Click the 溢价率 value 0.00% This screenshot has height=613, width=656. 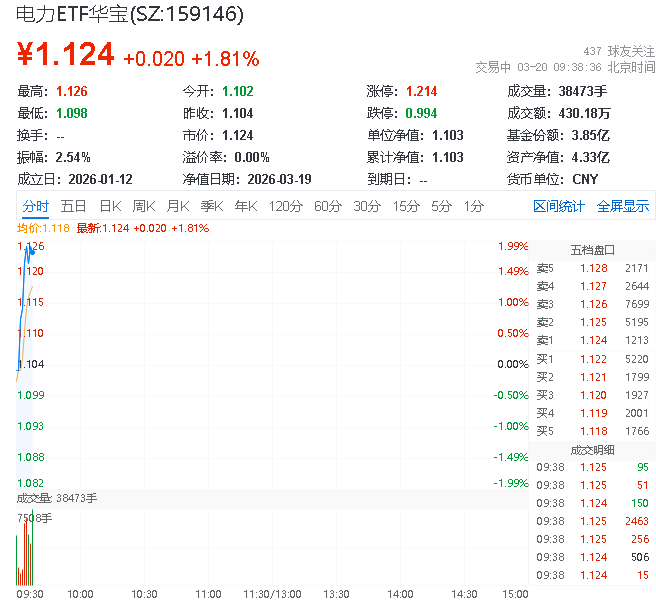[x=252, y=158]
